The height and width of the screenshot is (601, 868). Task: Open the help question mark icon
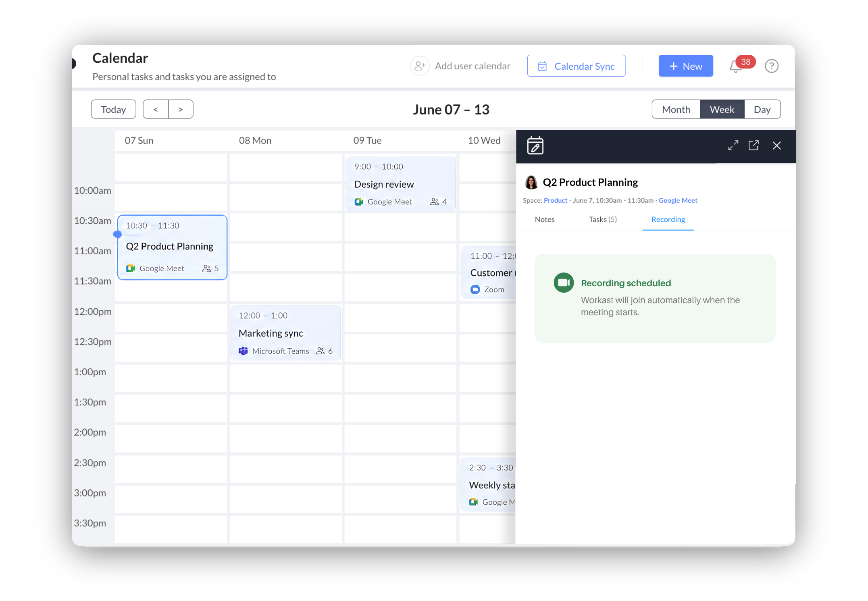tap(771, 66)
